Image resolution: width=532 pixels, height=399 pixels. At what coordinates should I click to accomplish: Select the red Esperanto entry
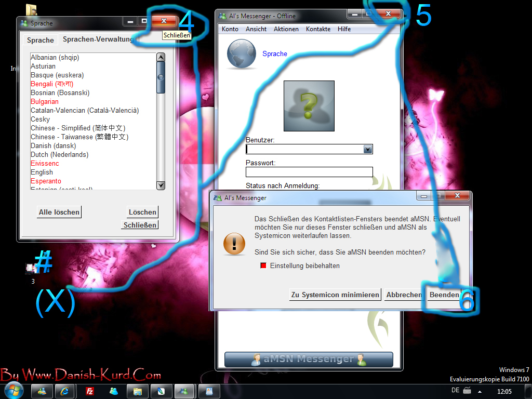(x=46, y=181)
